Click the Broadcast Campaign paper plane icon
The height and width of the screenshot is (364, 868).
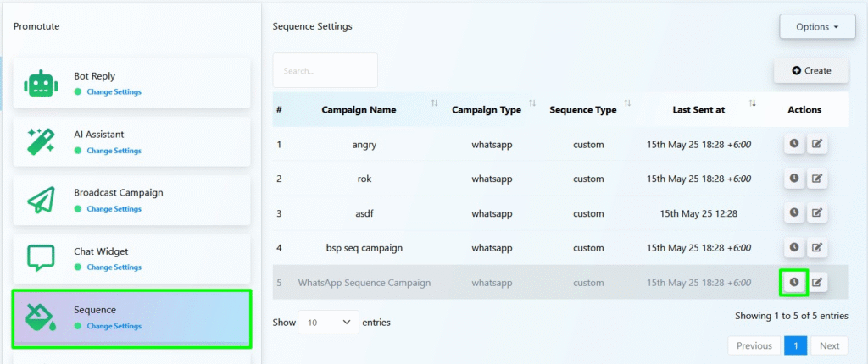[41, 200]
